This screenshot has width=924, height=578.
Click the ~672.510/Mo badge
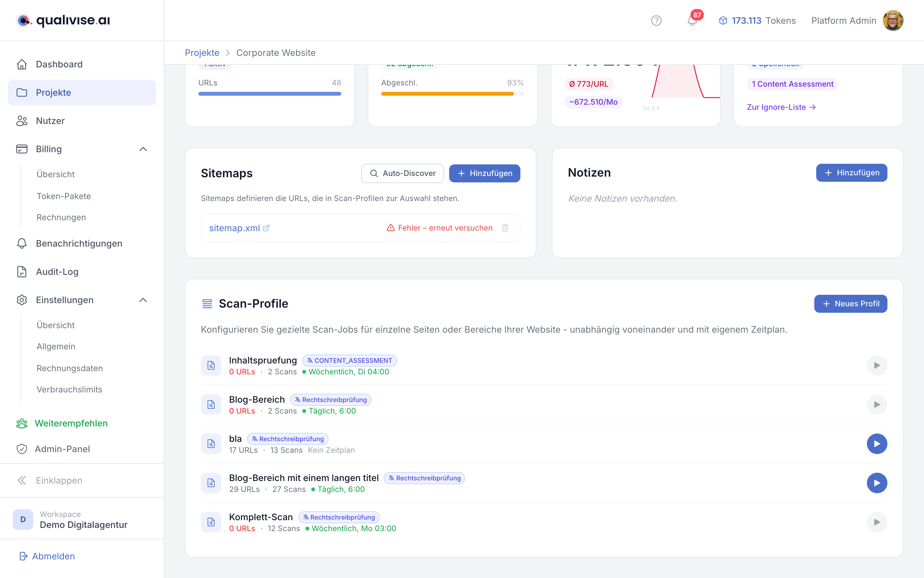pyautogui.click(x=593, y=102)
